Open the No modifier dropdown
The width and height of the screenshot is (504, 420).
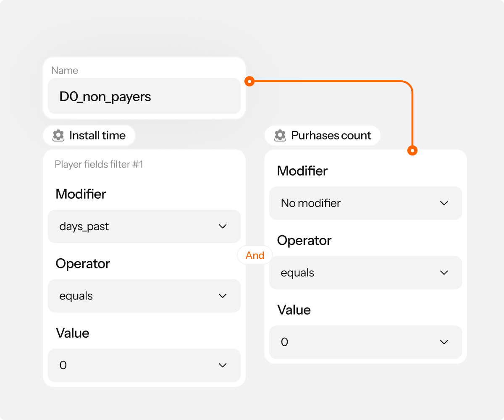(x=365, y=203)
